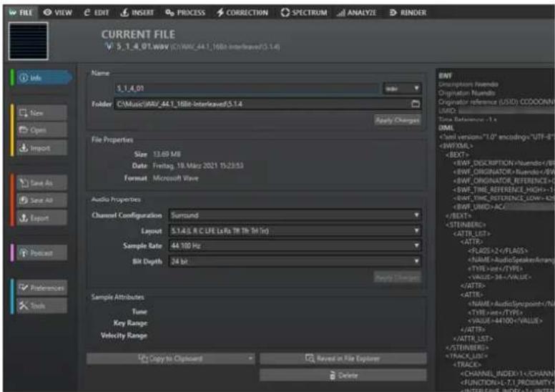Switch to the INSERT tab
The image size is (555, 392).
coord(137,13)
